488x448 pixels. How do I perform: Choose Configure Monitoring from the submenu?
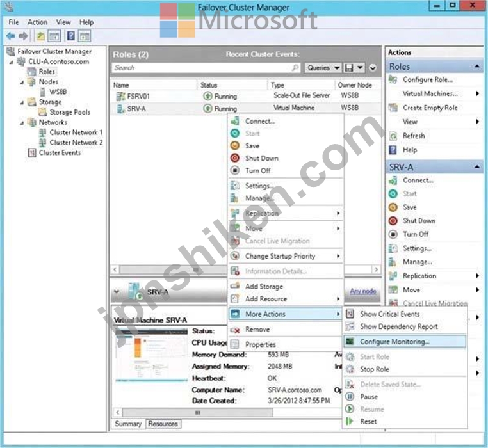[x=405, y=341]
